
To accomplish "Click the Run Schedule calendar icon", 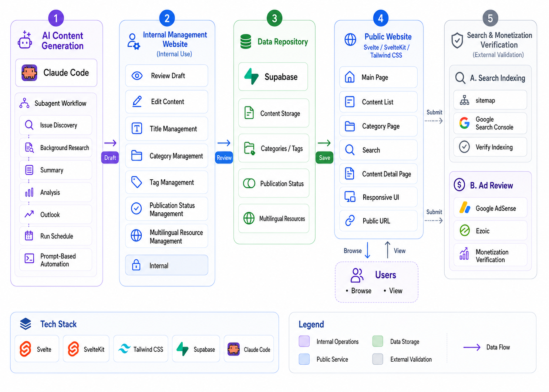I will (29, 236).
